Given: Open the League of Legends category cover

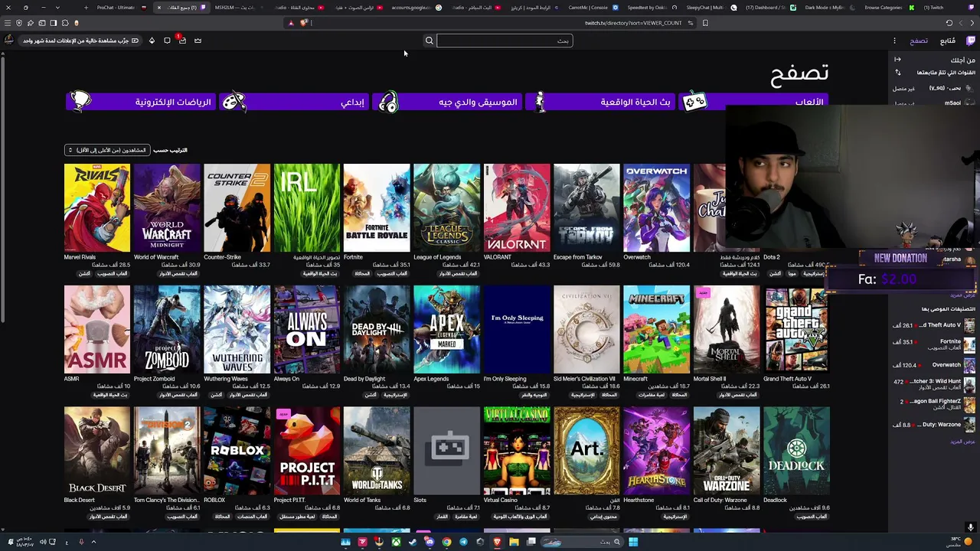Looking at the screenshot, I should coord(447,208).
